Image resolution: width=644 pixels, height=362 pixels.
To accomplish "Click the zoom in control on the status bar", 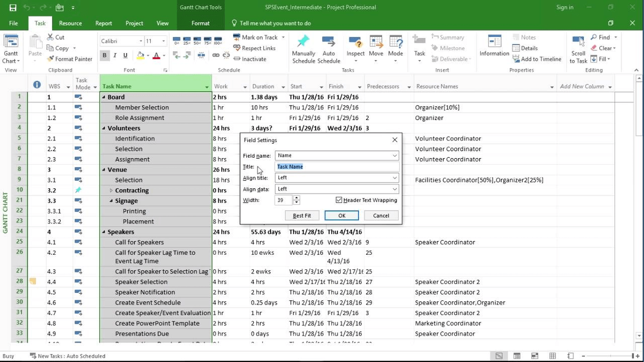I will 638,356.
